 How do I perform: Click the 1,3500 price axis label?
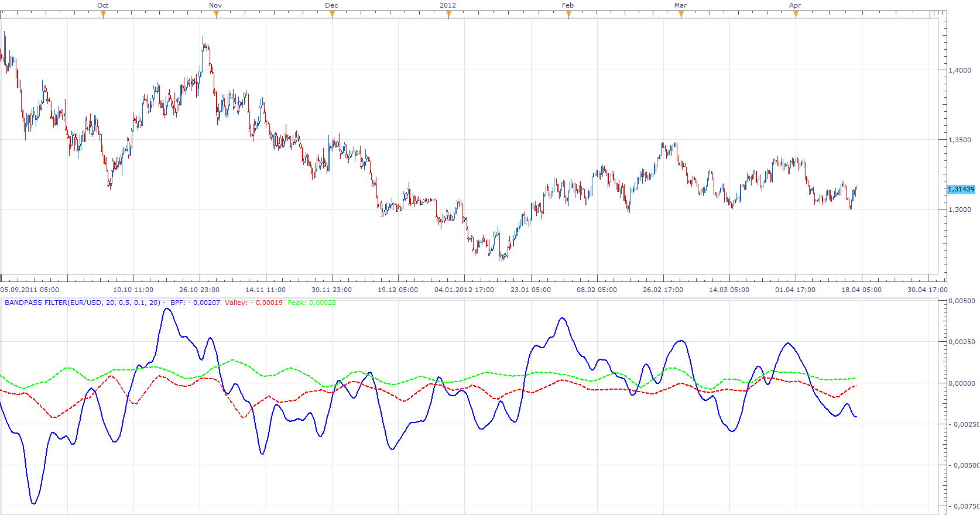(x=960, y=140)
